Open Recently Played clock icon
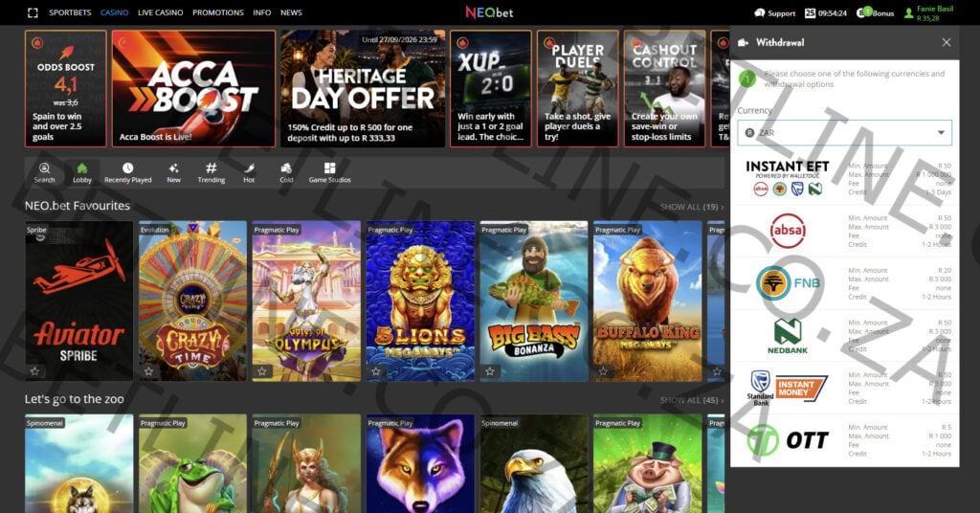Viewport: 980px width, 513px height. tap(127, 168)
